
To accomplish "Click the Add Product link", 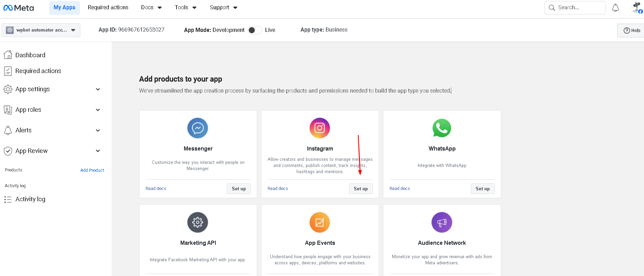I will [92, 170].
